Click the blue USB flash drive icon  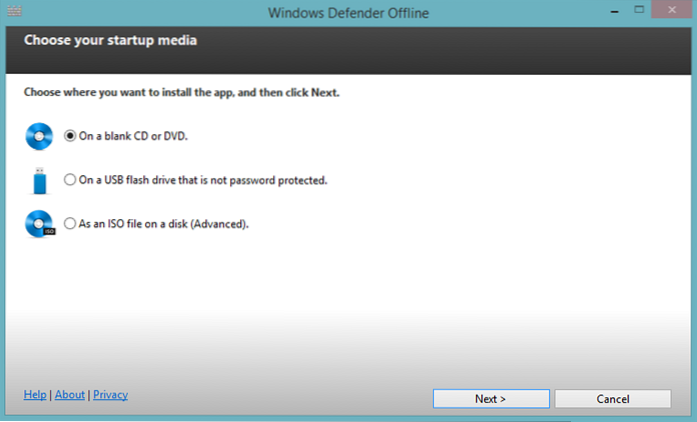click(x=40, y=181)
